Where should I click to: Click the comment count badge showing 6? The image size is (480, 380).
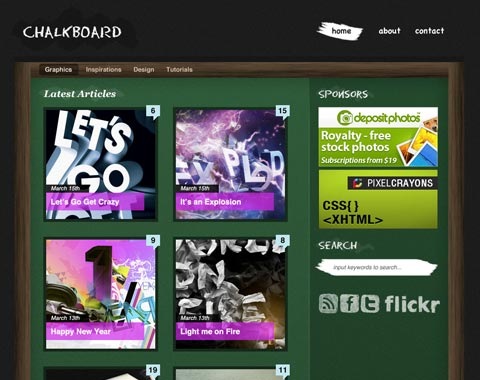tap(153, 111)
